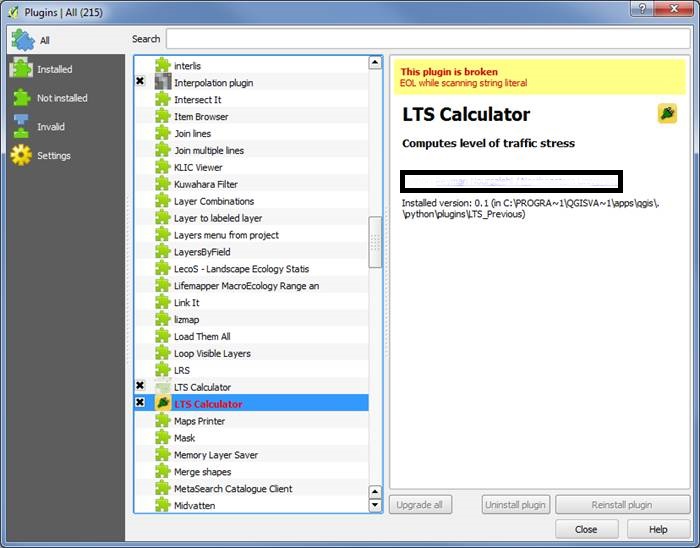
Task: Open the Installed plugins tab
Action: [x=67, y=69]
